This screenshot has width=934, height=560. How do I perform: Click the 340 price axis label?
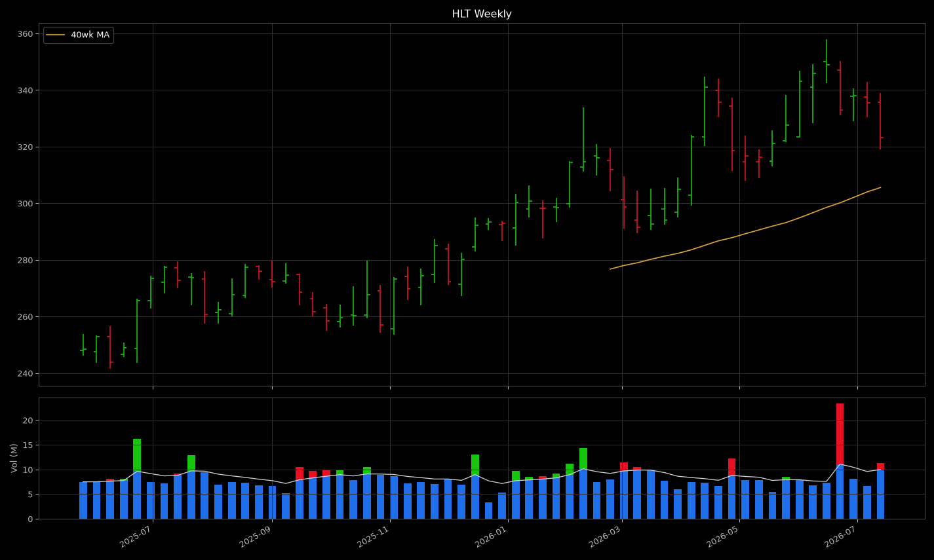point(25,90)
